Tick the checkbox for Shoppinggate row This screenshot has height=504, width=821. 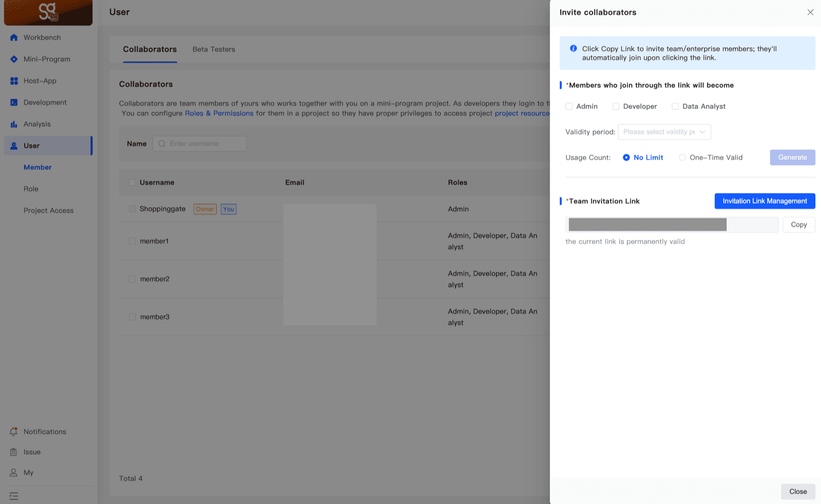click(x=132, y=209)
